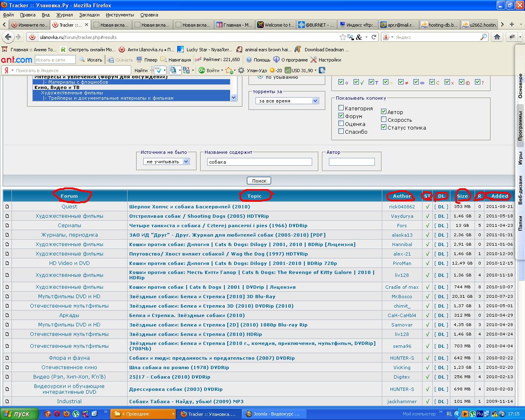Open the Закладки menu

tap(89, 15)
